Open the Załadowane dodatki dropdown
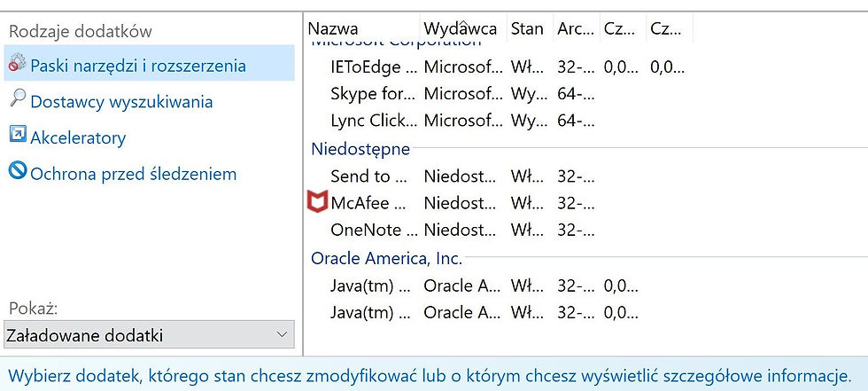The height and width of the screenshot is (391, 868). pyautogui.click(x=149, y=335)
